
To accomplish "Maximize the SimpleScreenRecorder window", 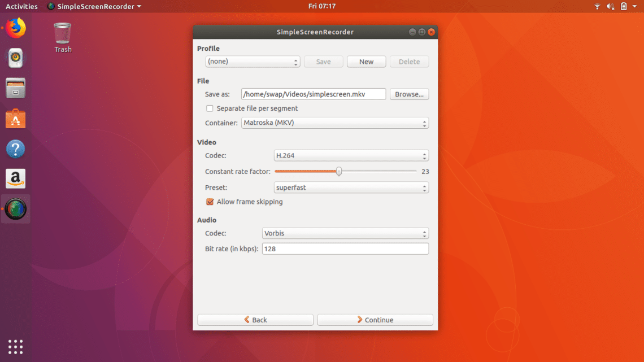I will (422, 32).
